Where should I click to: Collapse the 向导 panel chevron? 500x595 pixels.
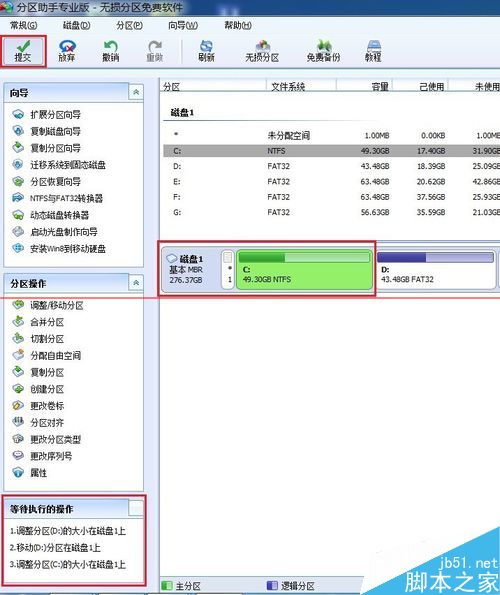point(136,92)
